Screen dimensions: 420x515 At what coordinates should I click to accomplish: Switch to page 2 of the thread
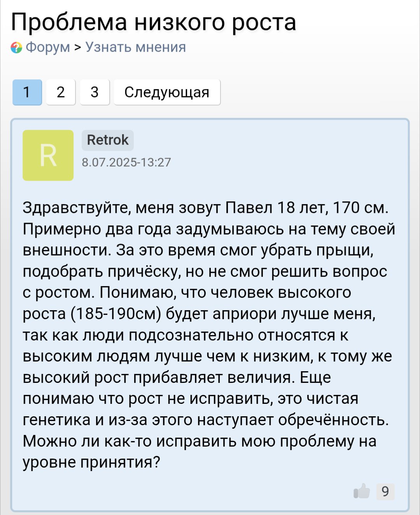coord(61,92)
